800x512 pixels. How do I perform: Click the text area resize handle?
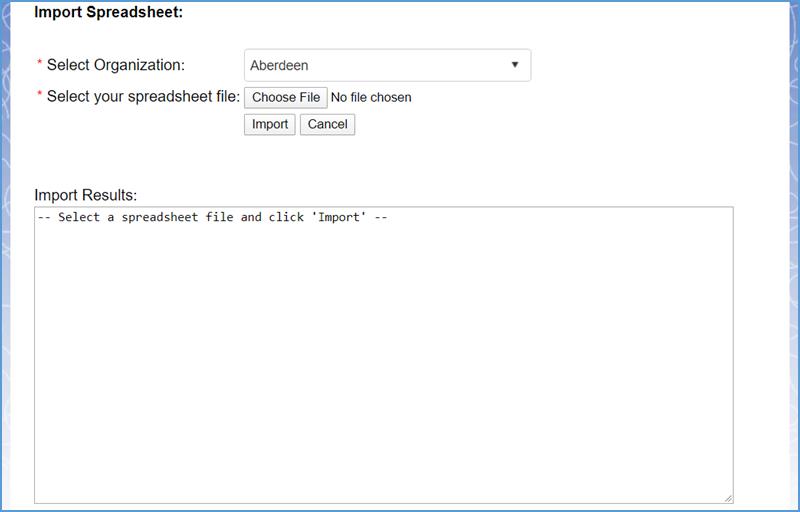[x=728, y=498]
